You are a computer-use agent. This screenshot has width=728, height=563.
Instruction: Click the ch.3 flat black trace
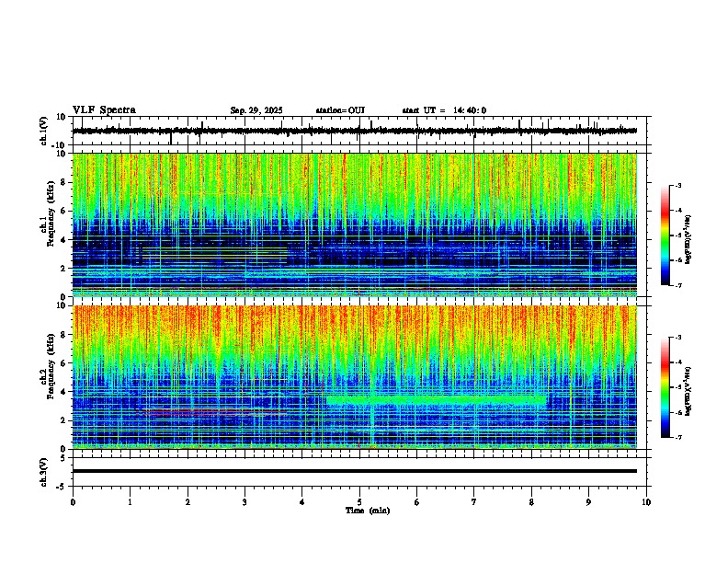tap(355, 471)
